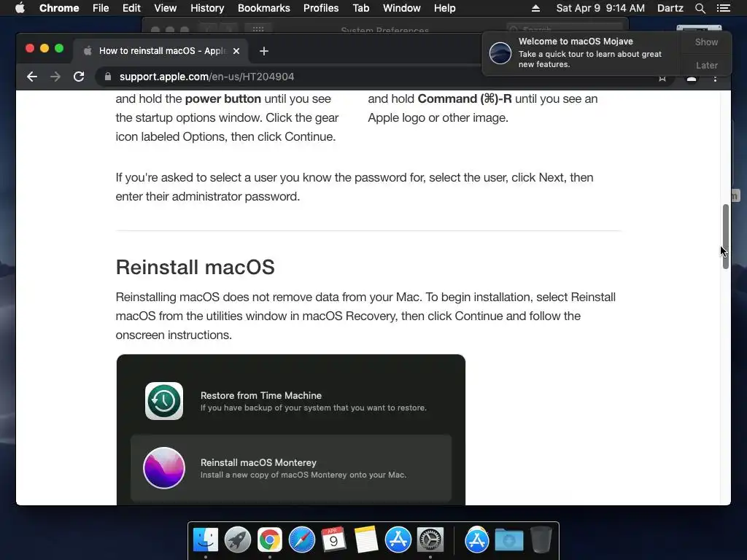
Task: Bookmark this page with star icon
Action: click(662, 79)
